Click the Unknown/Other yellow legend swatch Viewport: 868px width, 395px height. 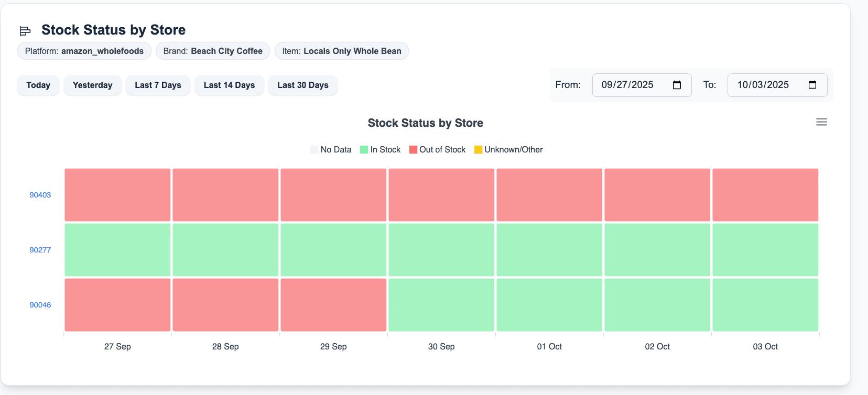(478, 150)
